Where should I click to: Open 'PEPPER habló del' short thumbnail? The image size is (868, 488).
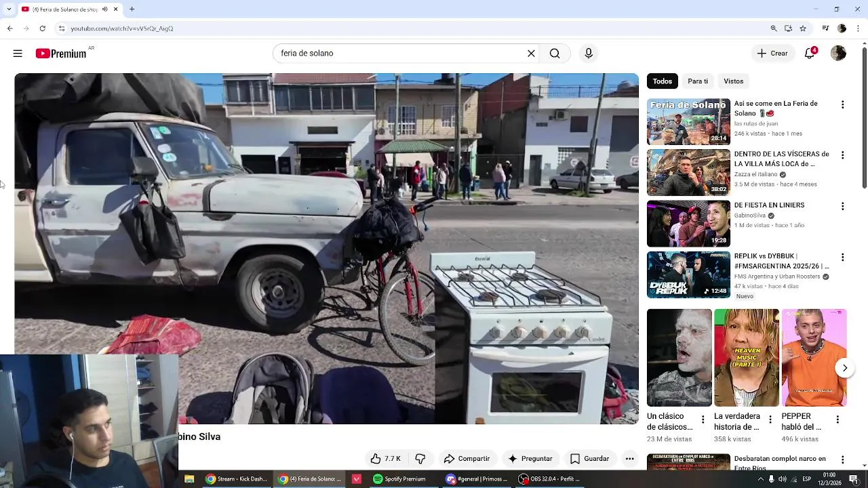click(x=814, y=358)
